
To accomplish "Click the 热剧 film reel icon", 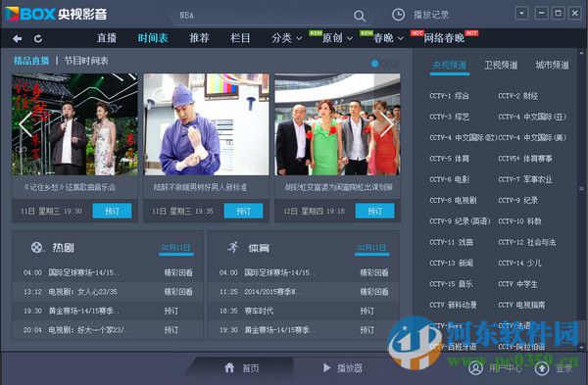I will 37,248.
